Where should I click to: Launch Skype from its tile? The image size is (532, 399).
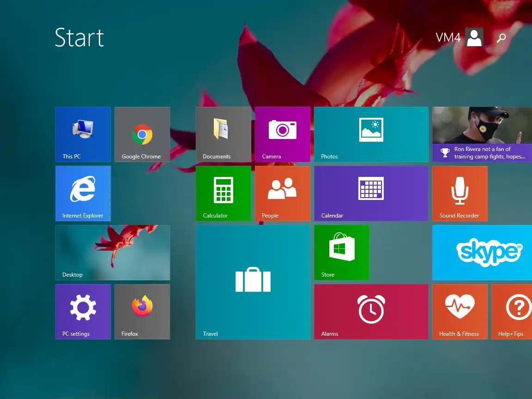[x=482, y=253]
